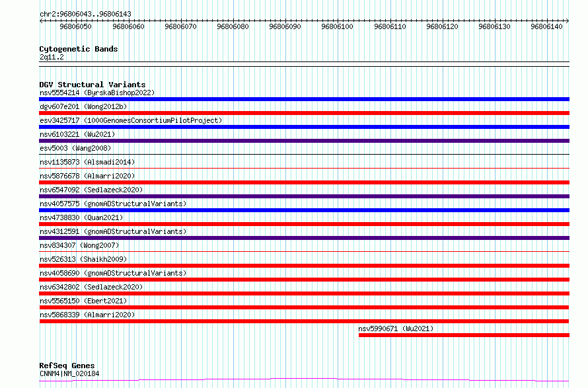Click the nsv5554214 (ByrskaBishop2022) variant label

tap(97, 93)
